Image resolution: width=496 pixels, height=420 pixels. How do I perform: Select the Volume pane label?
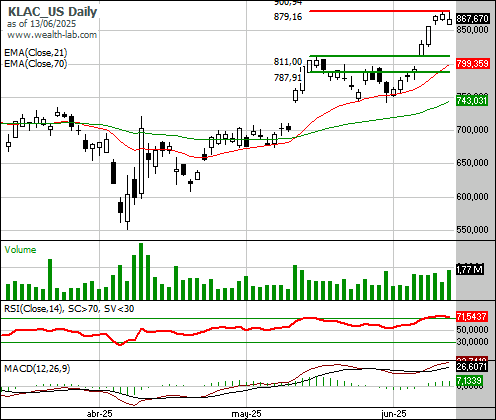(x=20, y=250)
